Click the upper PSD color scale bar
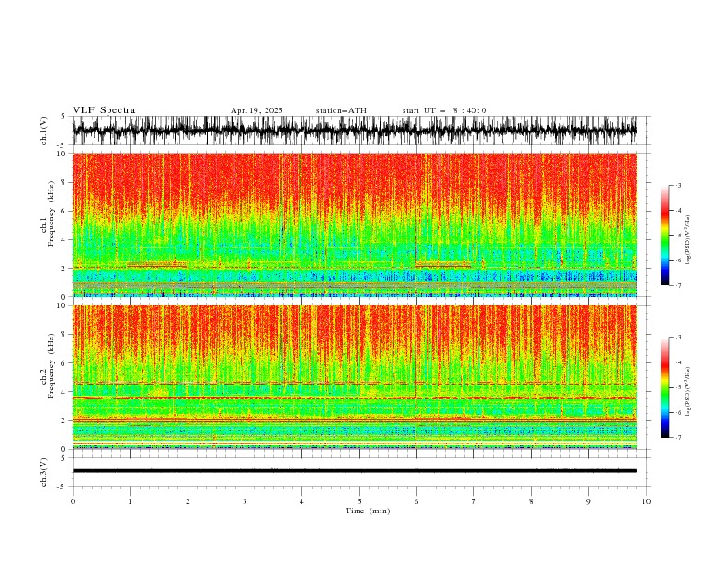The width and height of the screenshot is (728, 563). 665,236
